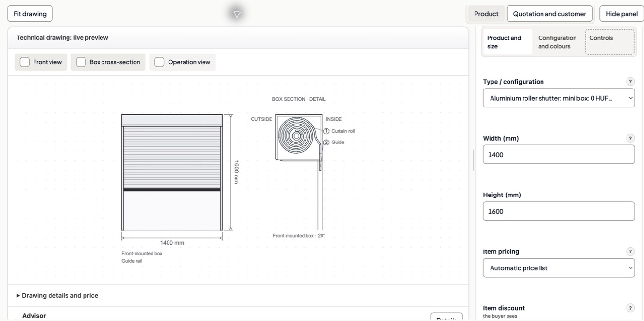Toggle the Front view checkbox
Screen dimensions: 644x321
point(25,62)
